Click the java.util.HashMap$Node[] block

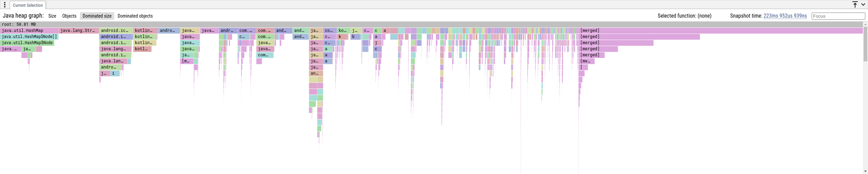(29, 37)
